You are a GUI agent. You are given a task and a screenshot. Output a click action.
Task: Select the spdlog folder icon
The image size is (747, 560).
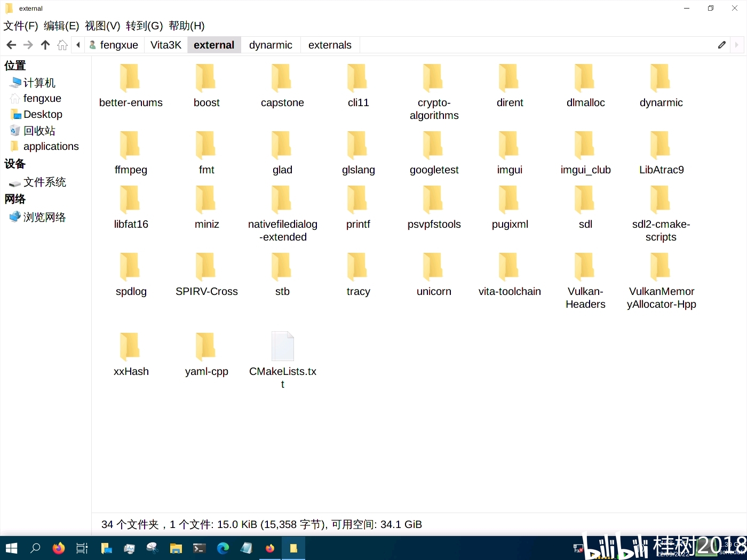click(130, 267)
